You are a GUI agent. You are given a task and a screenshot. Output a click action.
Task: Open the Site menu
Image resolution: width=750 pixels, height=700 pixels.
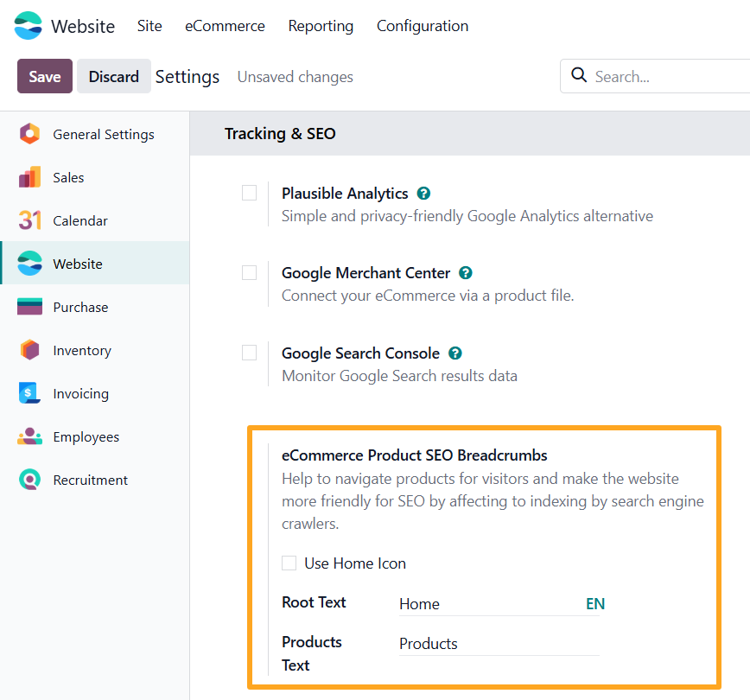(149, 26)
